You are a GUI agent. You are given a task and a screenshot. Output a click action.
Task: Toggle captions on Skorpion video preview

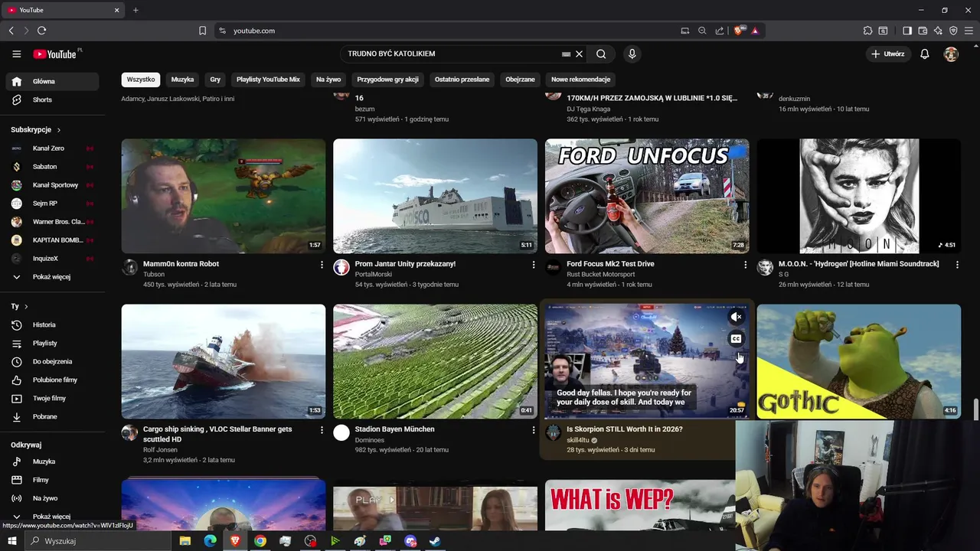736,339
